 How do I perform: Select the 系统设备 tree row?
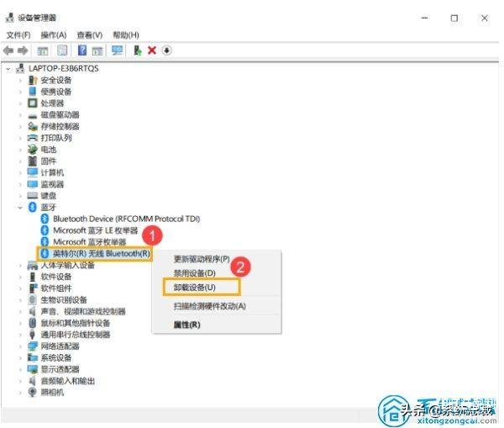56,358
